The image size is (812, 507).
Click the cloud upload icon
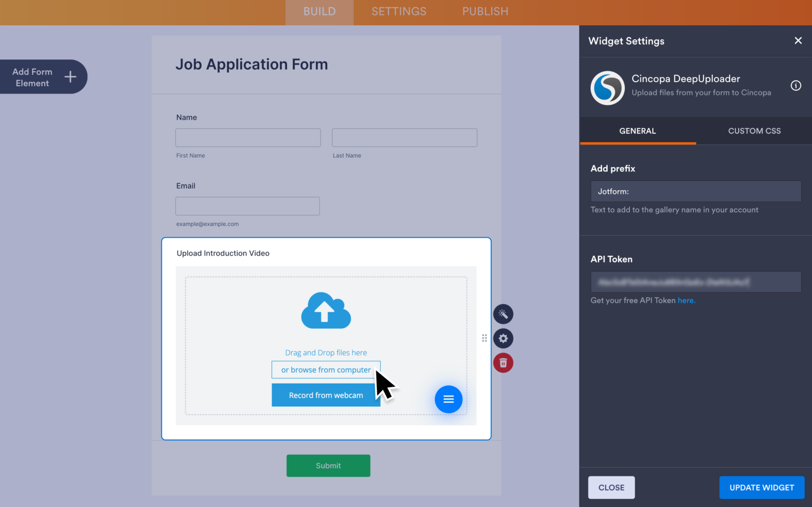coord(326,311)
